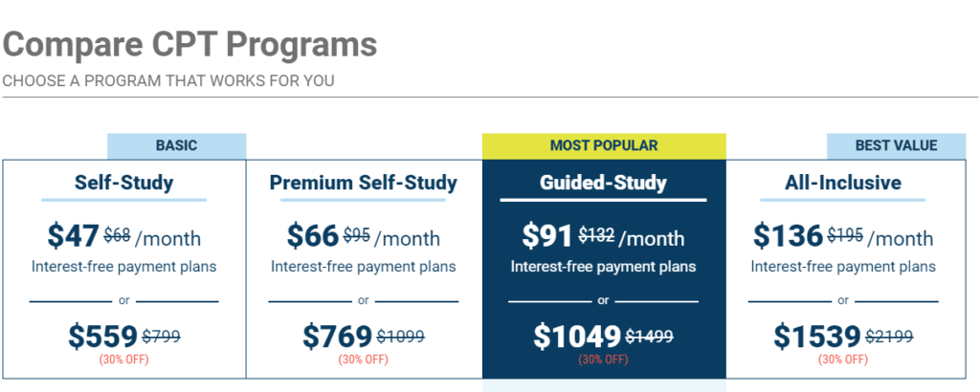
Task: Click the BASIC label tab
Action: [x=177, y=146]
